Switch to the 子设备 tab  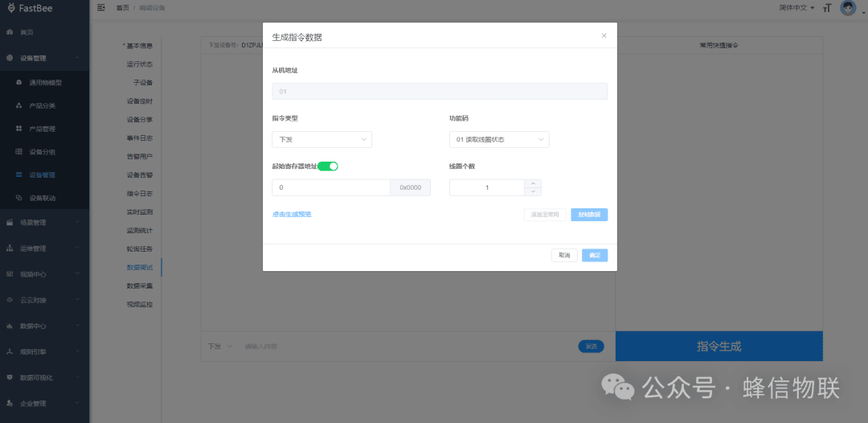pyautogui.click(x=143, y=83)
